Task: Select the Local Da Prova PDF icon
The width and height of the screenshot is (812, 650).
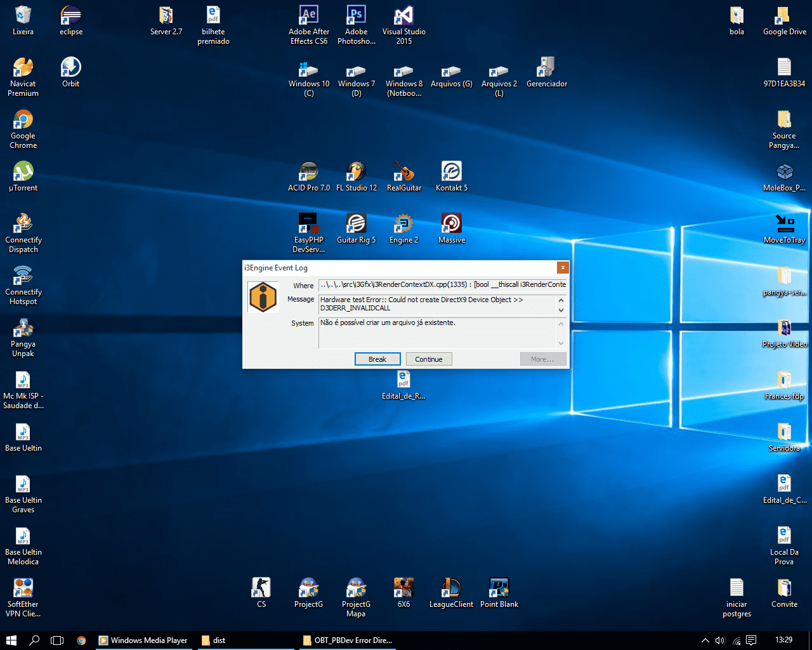Action: click(x=785, y=546)
